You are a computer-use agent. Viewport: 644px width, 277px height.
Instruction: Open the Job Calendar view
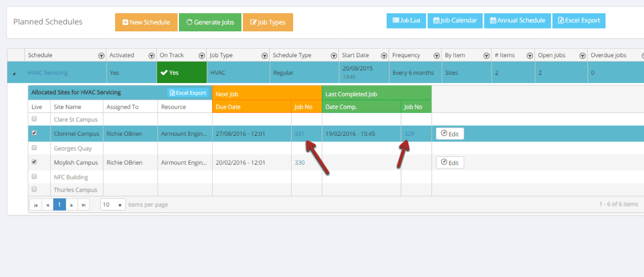click(x=455, y=20)
